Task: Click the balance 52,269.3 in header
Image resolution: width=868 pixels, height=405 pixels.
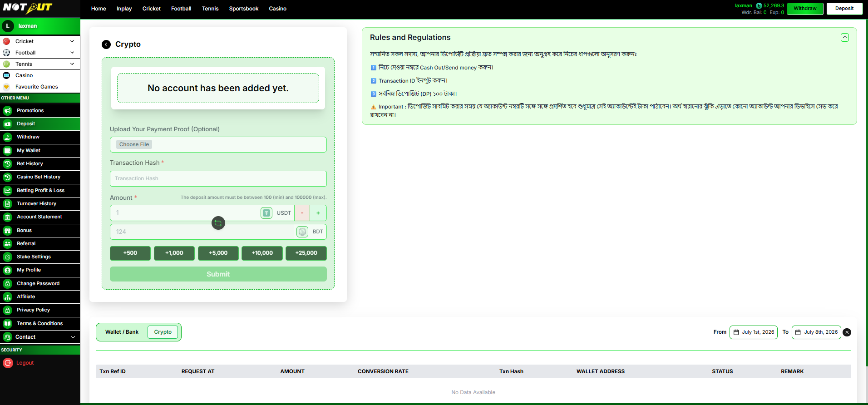Action: [x=774, y=6]
